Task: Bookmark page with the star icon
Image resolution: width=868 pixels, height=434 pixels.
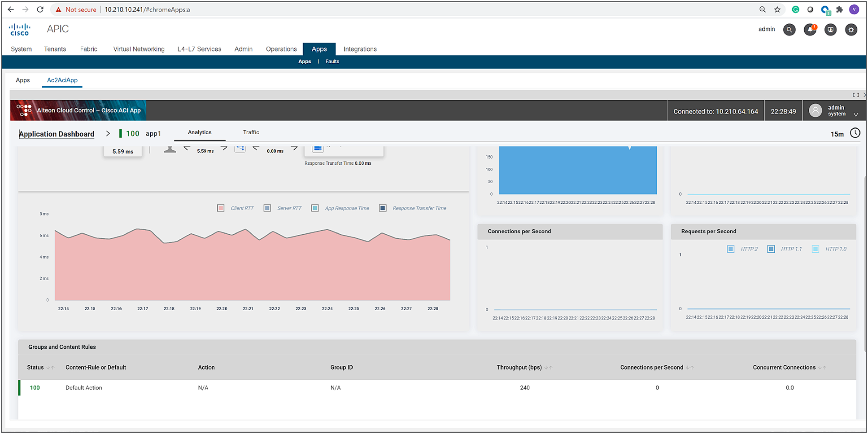Action: (777, 9)
